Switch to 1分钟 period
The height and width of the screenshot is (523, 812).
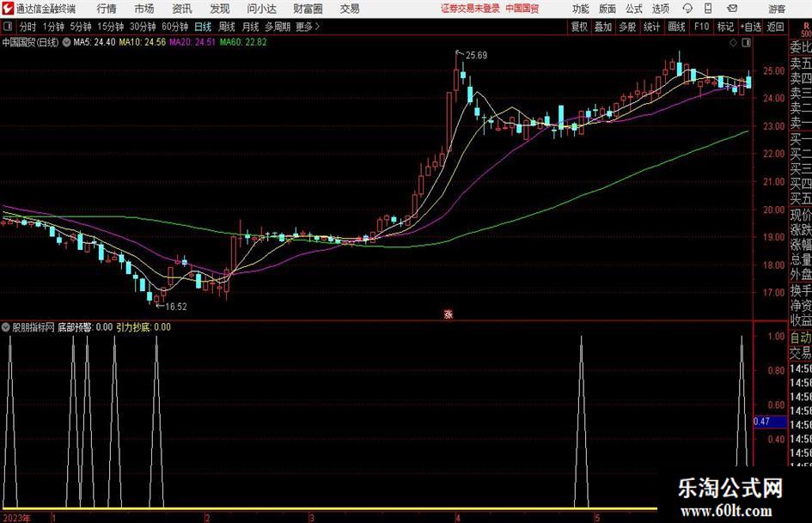click(52, 27)
